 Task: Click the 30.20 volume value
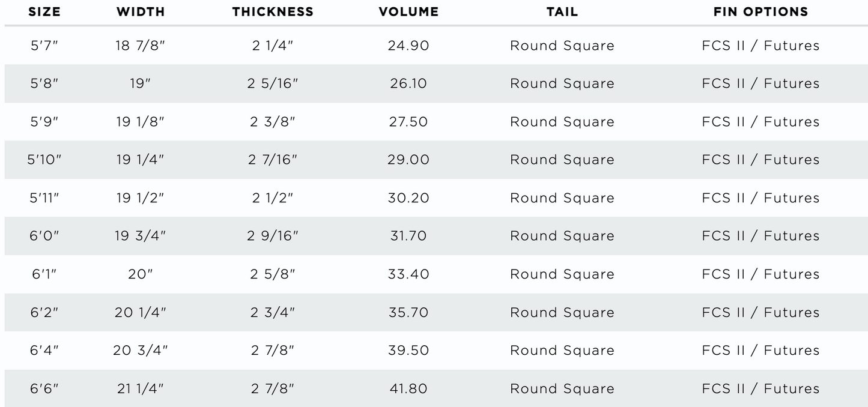(x=408, y=198)
